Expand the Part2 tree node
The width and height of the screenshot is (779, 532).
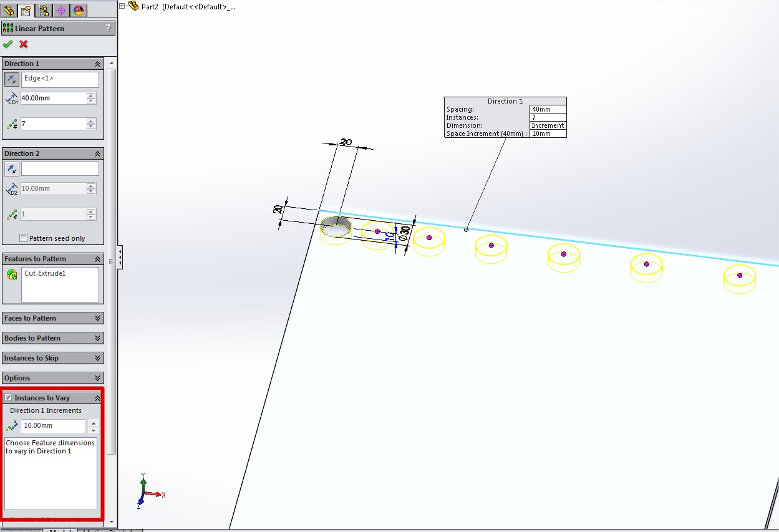[x=122, y=6]
